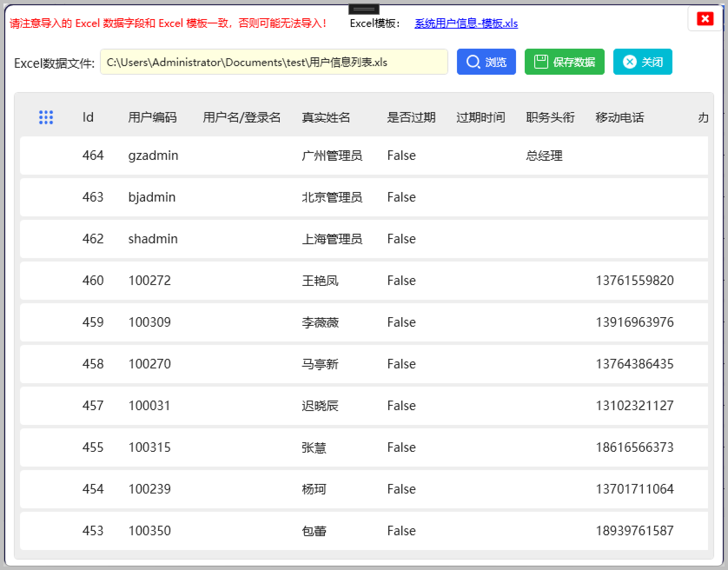Select the shadmin cell
This screenshot has height=570, width=728.
[153, 239]
